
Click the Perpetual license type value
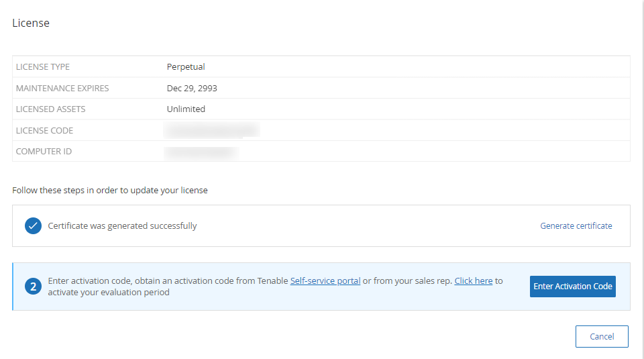tap(186, 67)
